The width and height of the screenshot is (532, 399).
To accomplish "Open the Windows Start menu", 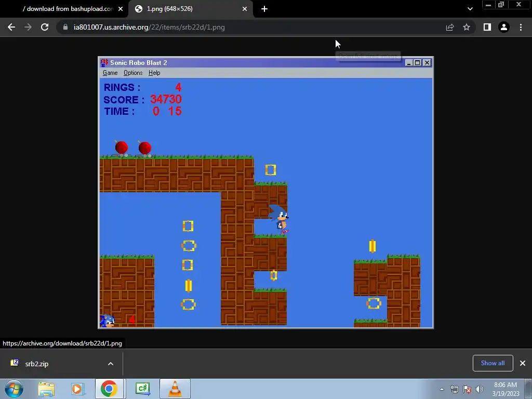I will pos(14,389).
